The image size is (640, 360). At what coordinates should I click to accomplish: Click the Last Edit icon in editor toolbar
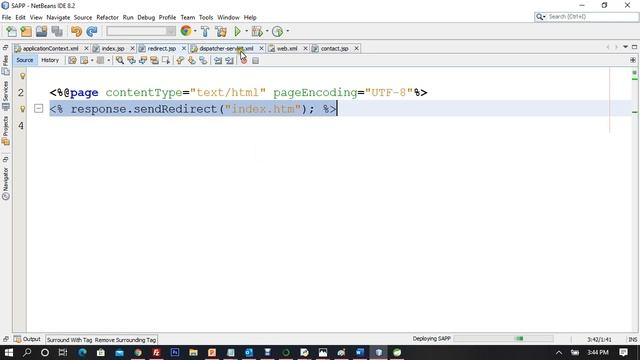(72, 60)
